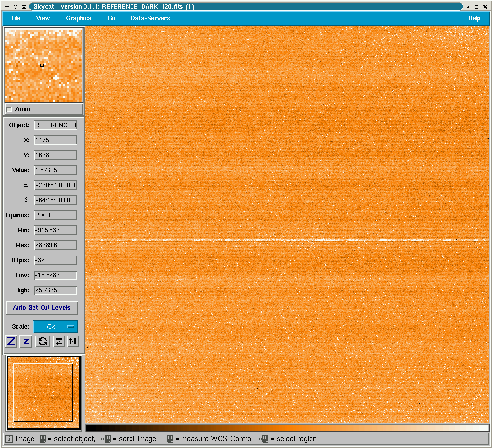Enable the Zoom checkbox
492x448 pixels.
pyautogui.click(x=9, y=110)
